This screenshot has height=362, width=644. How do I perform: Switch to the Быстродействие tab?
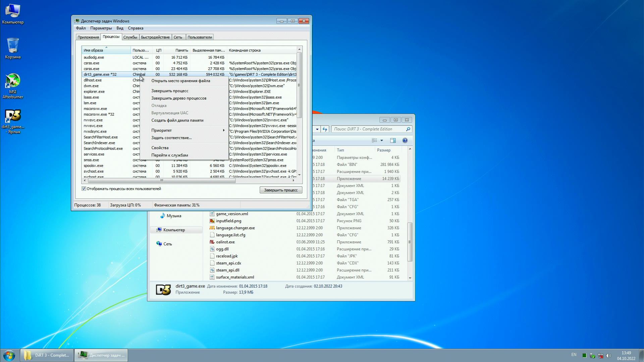(x=155, y=37)
